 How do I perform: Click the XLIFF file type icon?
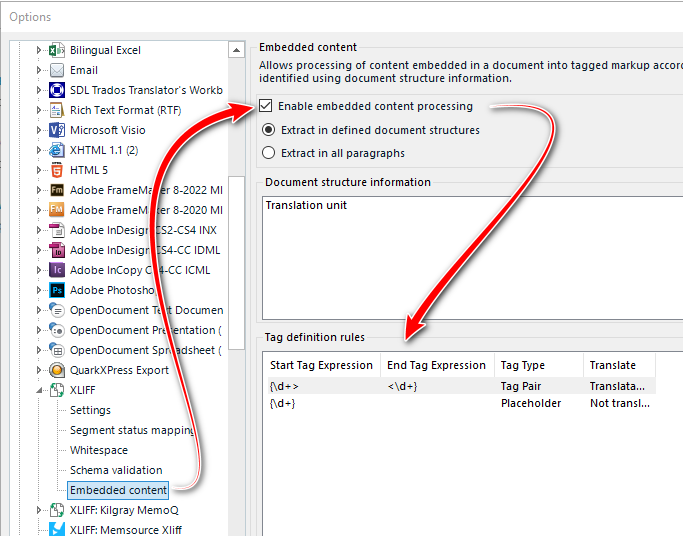57,390
